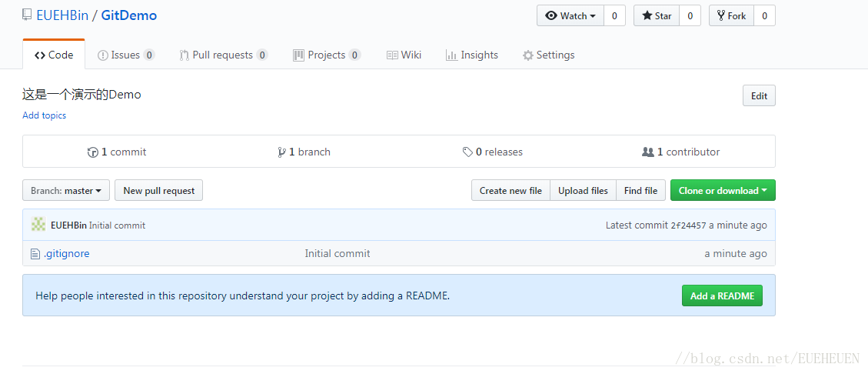The height and width of the screenshot is (374, 868).
Task: Click the branch fork icon in stats bar
Action: (x=281, y=152)
